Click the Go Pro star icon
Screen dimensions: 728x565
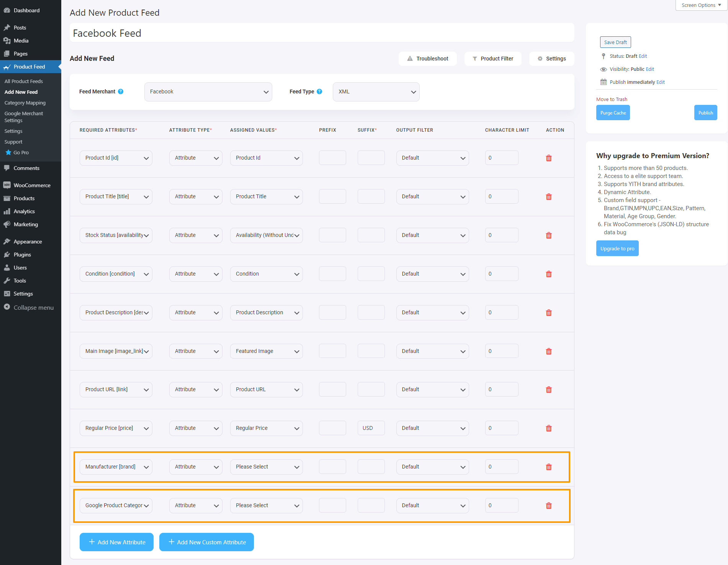pyautogui.click(x=8, y=152)
